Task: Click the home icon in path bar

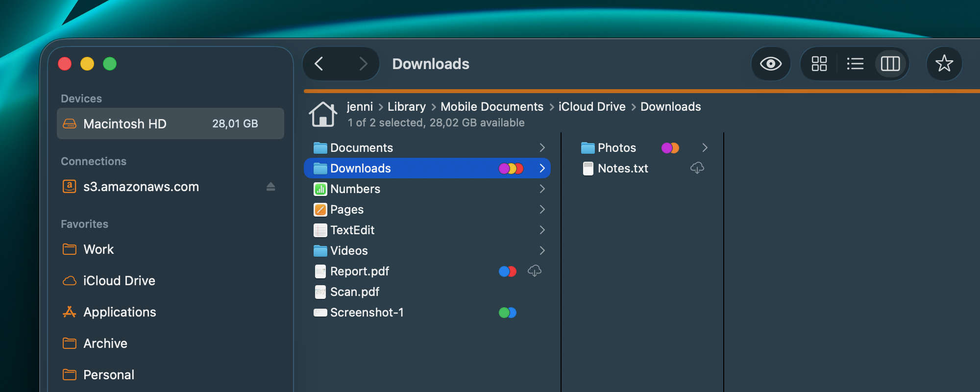Action: click(323, 115)
